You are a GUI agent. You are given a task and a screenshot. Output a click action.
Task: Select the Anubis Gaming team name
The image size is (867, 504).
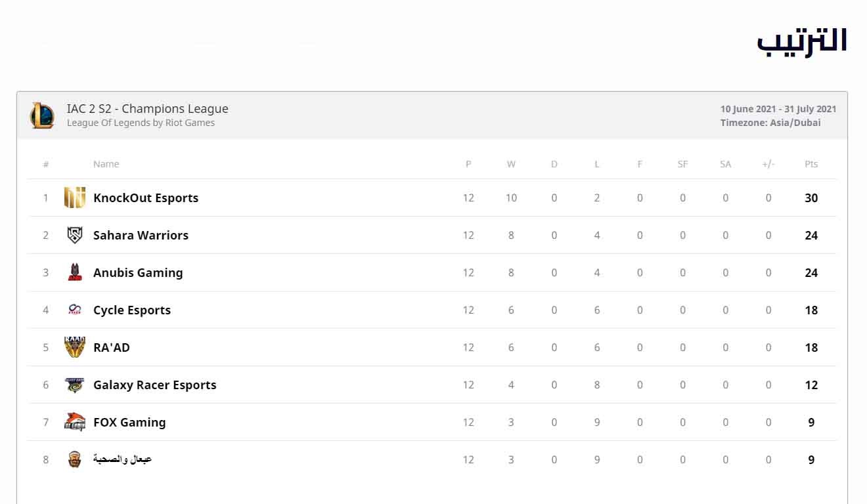coord(138,272)
